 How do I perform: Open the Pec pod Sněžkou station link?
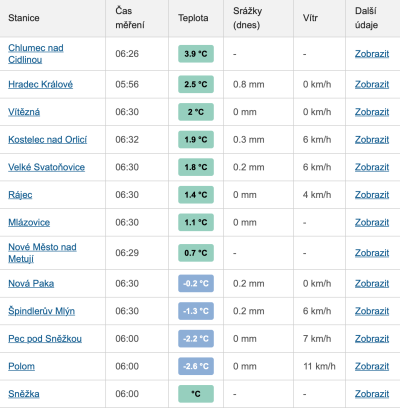45,339
